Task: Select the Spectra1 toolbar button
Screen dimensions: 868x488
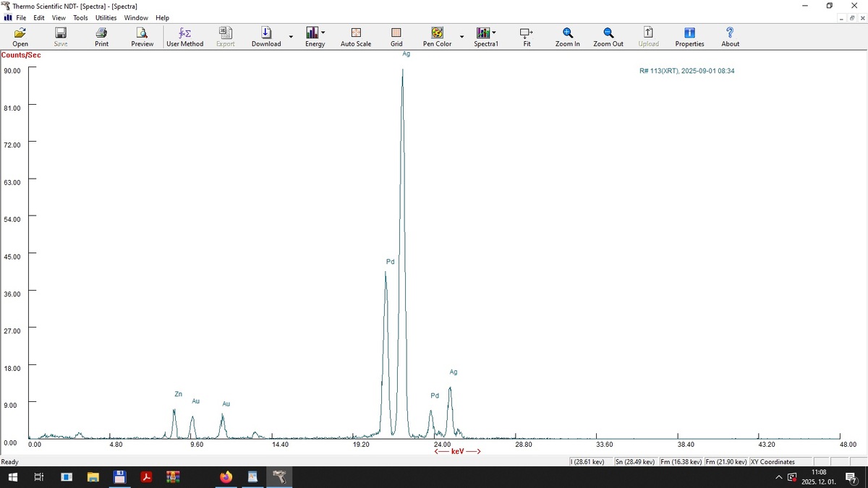Action: (485, 37)
